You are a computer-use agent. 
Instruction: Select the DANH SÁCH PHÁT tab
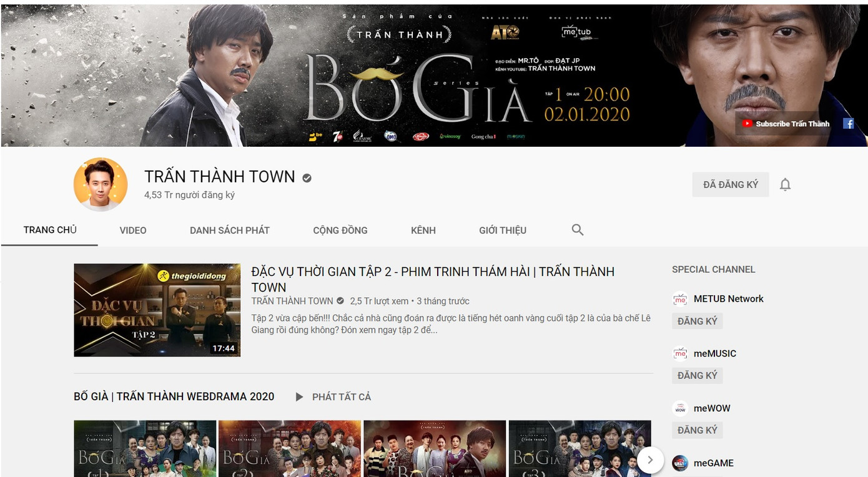(230, 230)
